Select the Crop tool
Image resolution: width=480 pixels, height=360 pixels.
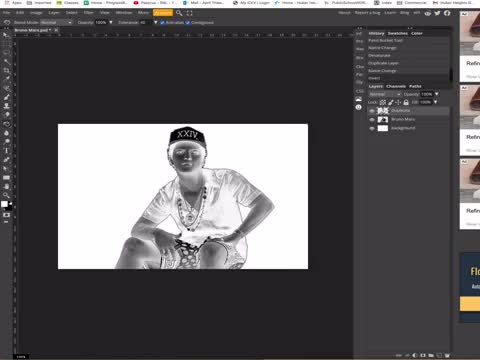click(6, 70)
